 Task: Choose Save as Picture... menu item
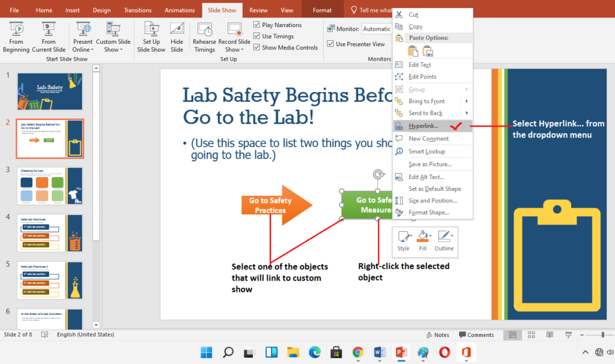click(x=432, y=165)
